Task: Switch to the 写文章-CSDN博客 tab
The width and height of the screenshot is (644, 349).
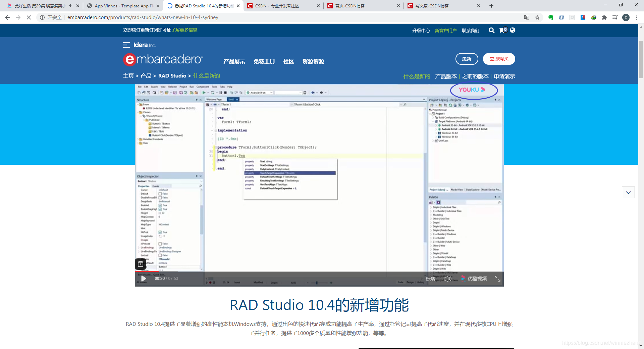Action: click(x=444, y=6)
